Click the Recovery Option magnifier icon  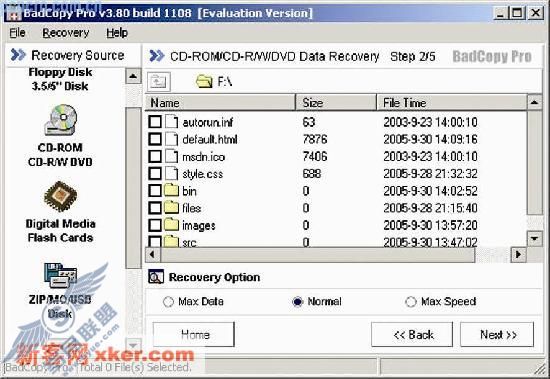(x=156, y=277)
